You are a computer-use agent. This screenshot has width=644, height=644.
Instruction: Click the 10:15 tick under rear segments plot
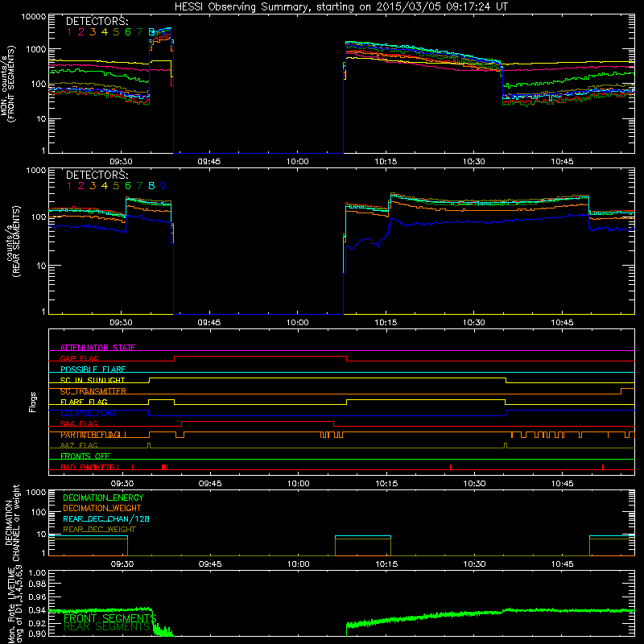pos(386,323)
